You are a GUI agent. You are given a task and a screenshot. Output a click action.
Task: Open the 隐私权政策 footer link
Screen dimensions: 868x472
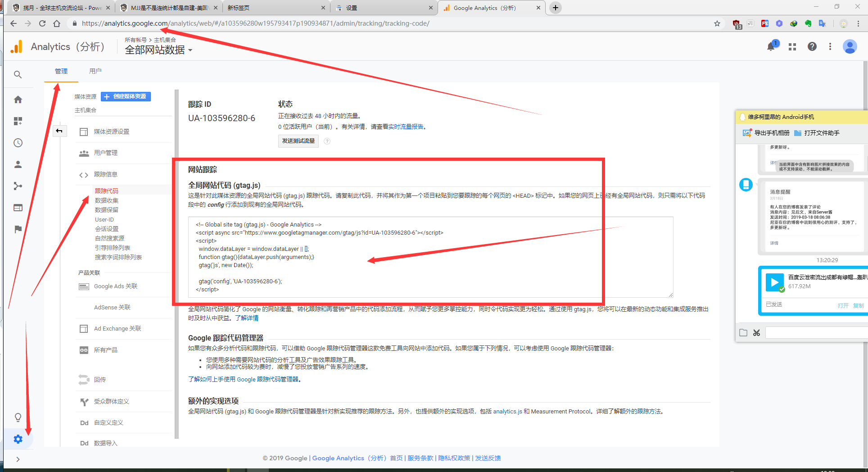(x=454, y=458)
